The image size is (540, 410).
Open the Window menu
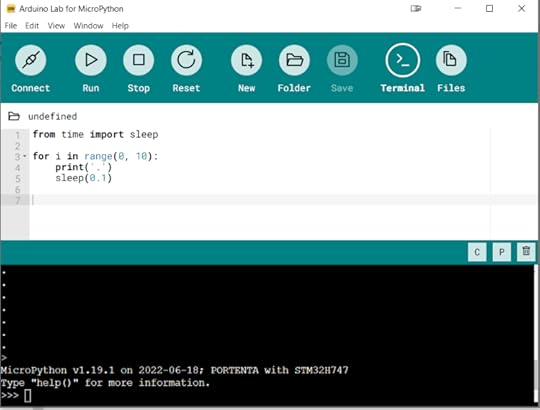pos(88,26)
